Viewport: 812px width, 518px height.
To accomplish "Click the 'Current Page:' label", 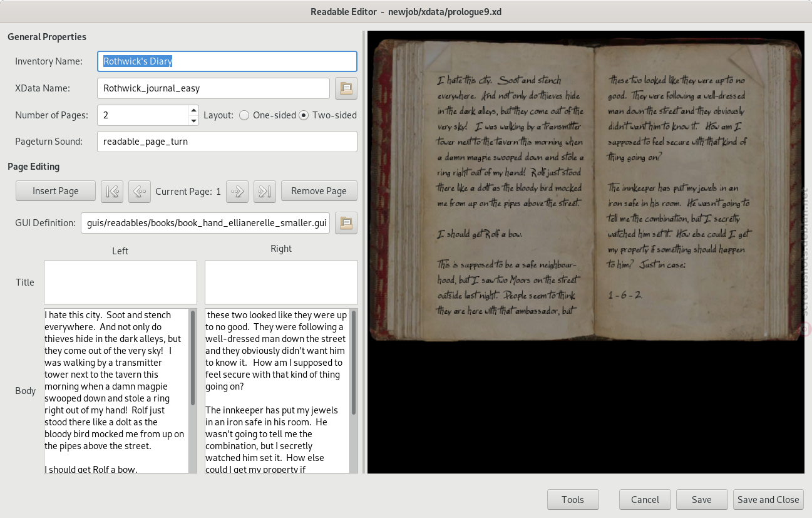I will click(183, 192).
